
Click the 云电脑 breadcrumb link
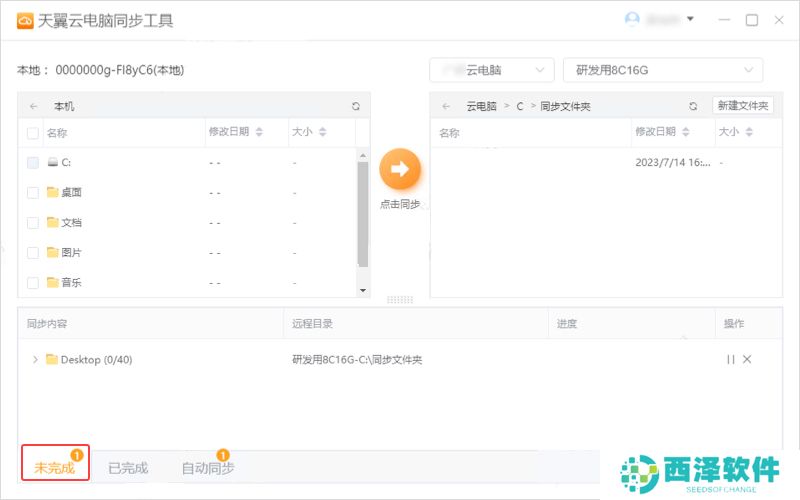pyautogui.click(x=481, y=106)
